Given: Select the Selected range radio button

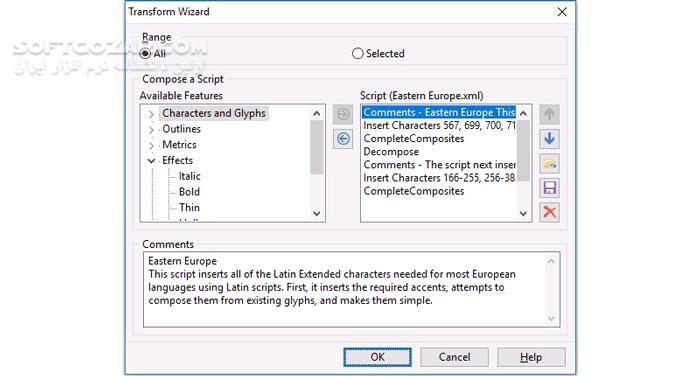Looking at the screenshot, I should point(358,54).
